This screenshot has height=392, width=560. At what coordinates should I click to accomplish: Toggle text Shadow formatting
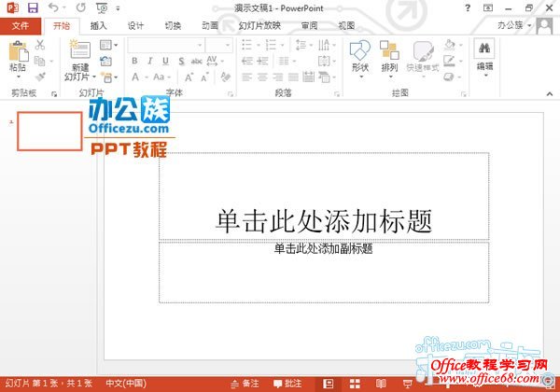(181, 61)
